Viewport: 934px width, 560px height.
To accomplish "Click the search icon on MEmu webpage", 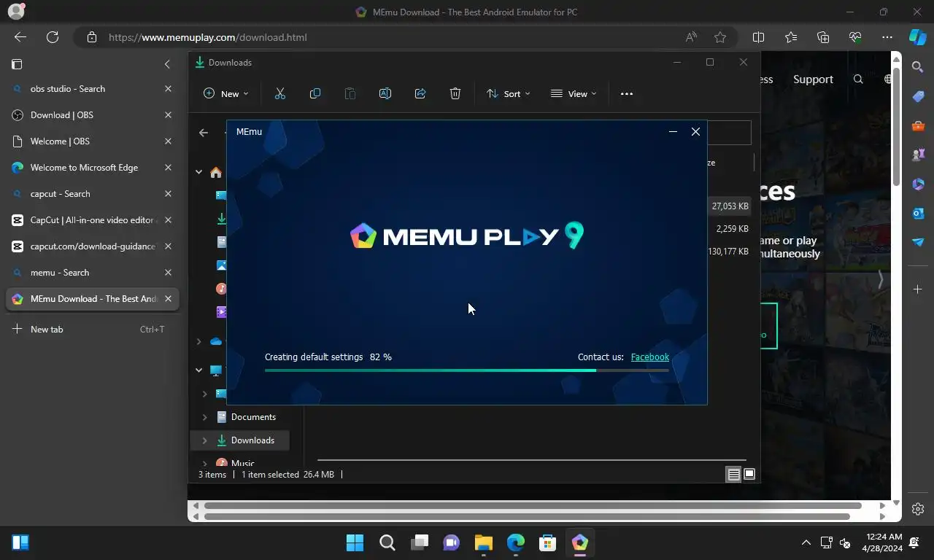I will pos(858,79).
